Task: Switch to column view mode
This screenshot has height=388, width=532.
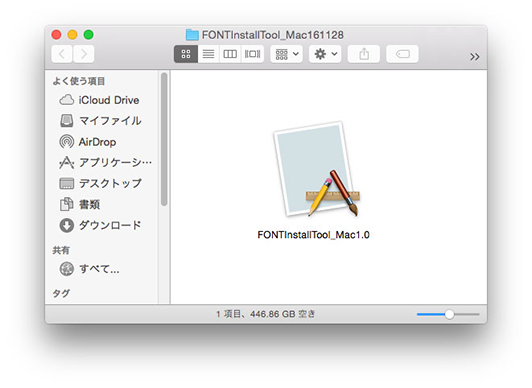Action: [230, 54]
